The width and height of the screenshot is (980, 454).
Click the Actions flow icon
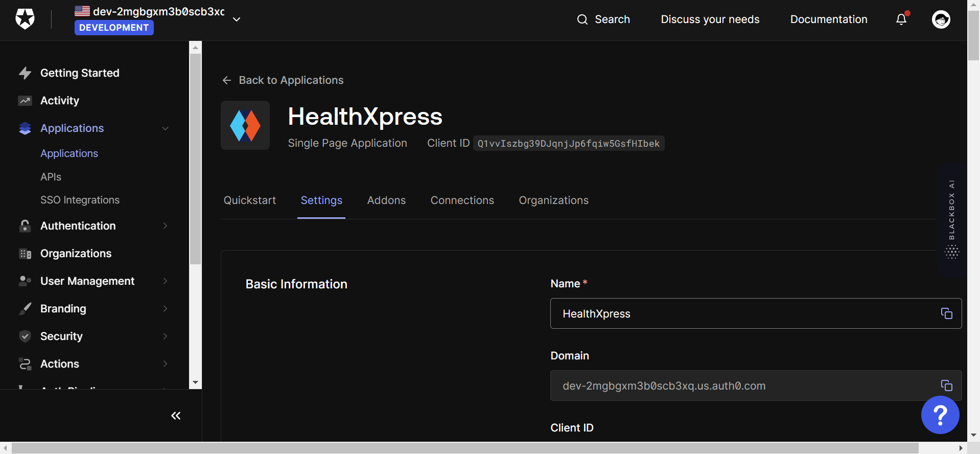(25, 364)
